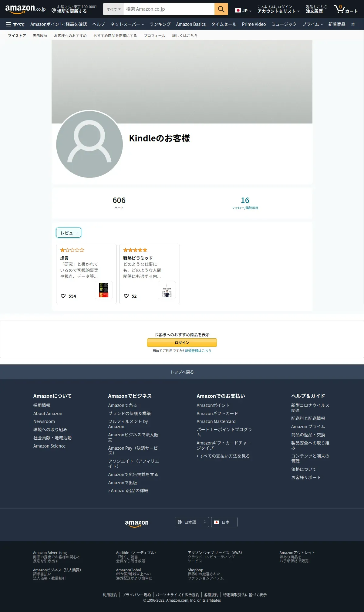Click 新規登録はこちら link
The width and height of the screenshot is (364, 612).
coord(198,351)
